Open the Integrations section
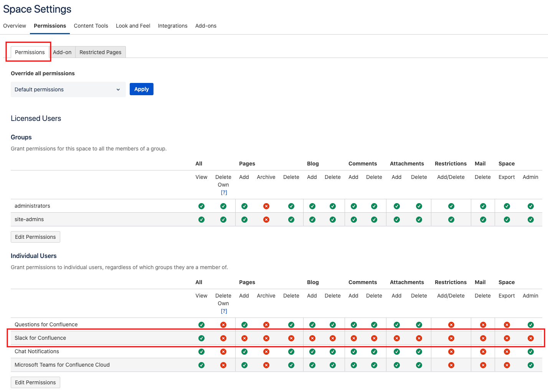 tap(172, 26)
